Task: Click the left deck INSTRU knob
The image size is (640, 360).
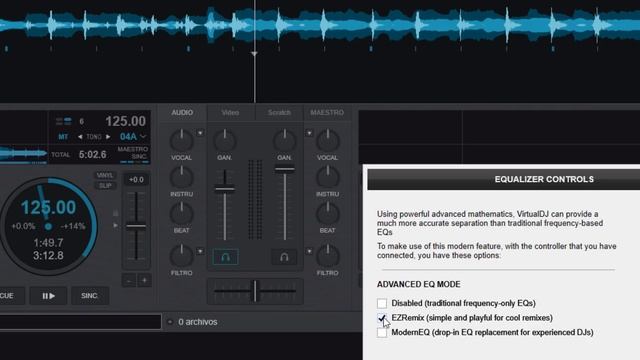Action: click(x=181, y=178)
